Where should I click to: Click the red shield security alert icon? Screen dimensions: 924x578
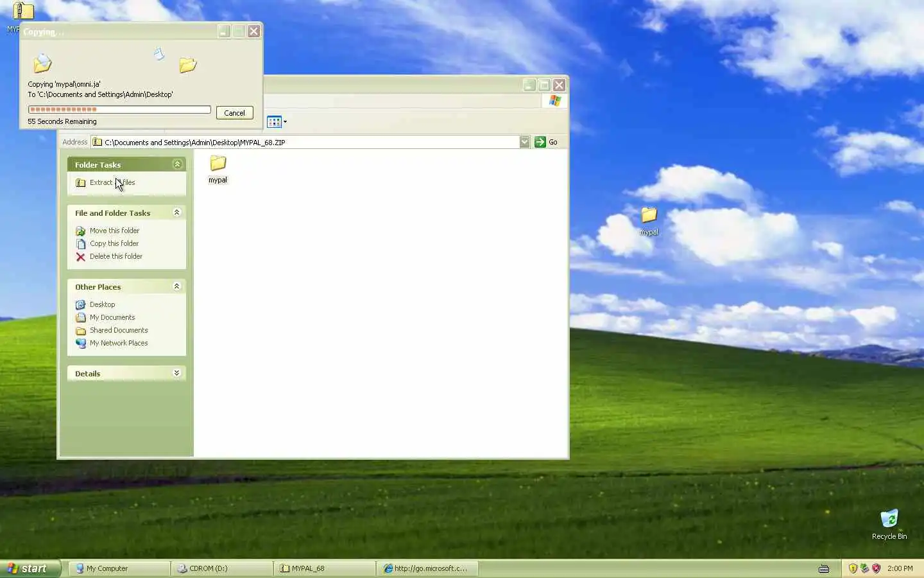pos(876,568)
